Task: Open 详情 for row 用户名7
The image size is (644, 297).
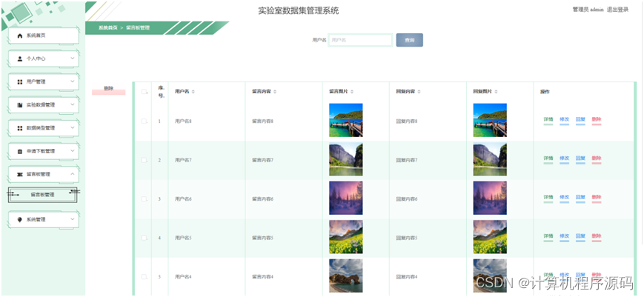Action: pos(548,158)
